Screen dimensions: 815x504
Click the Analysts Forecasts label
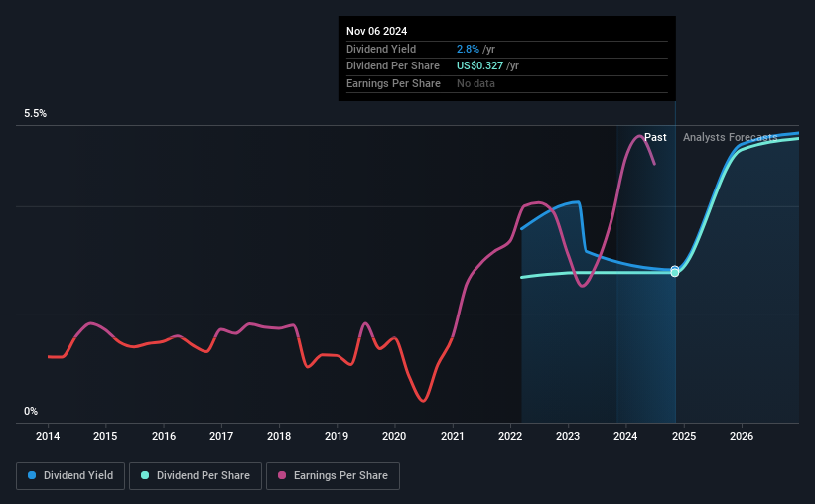click(x=731, y=137)
